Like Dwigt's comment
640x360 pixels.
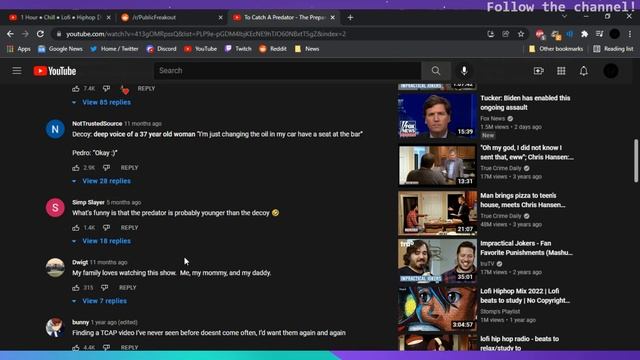click(x=76, y=288)
